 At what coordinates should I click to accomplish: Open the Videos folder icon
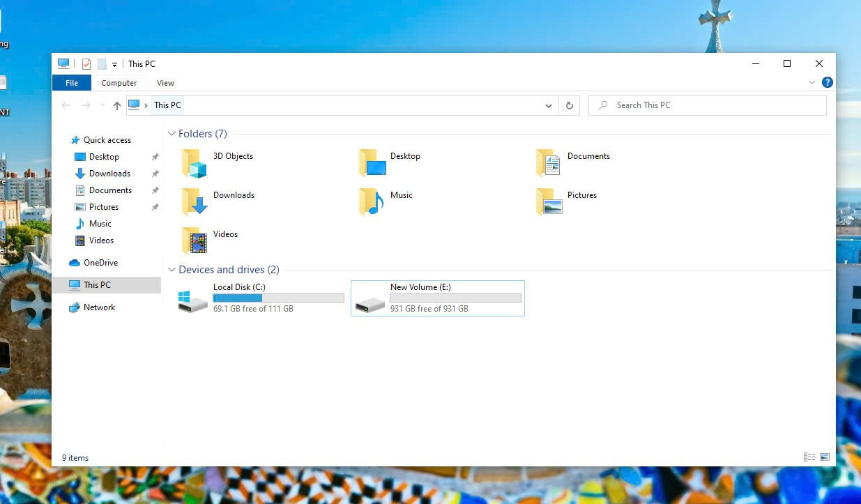[195, 241]
